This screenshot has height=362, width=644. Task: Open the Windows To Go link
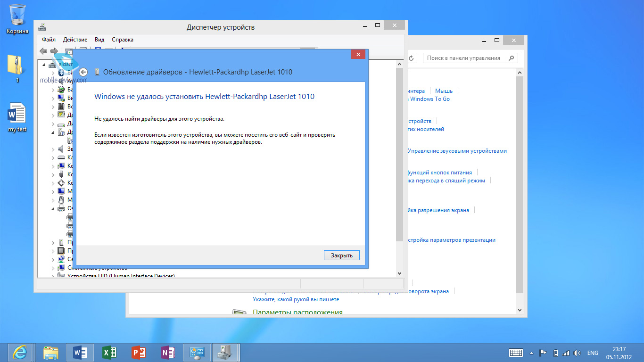click(x=430, y=99)
